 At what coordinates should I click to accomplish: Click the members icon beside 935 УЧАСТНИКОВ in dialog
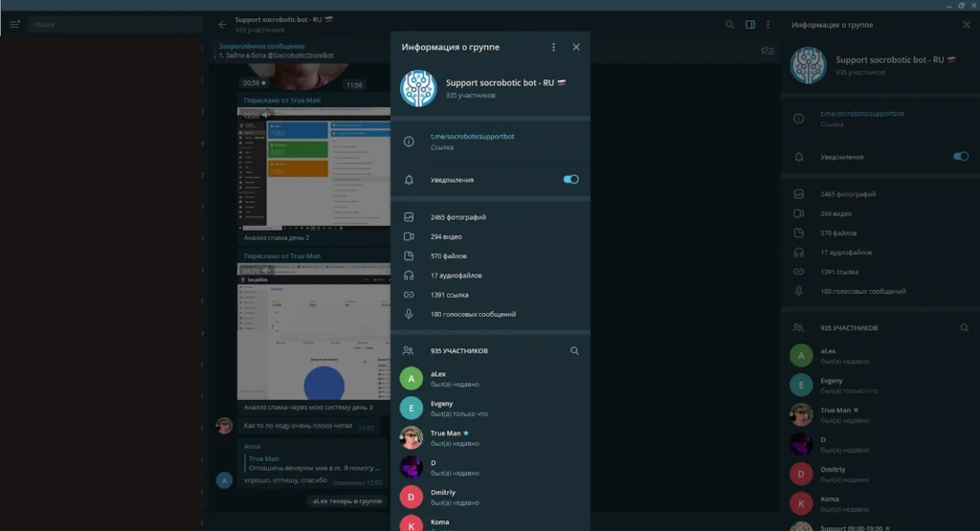point(408,350)
